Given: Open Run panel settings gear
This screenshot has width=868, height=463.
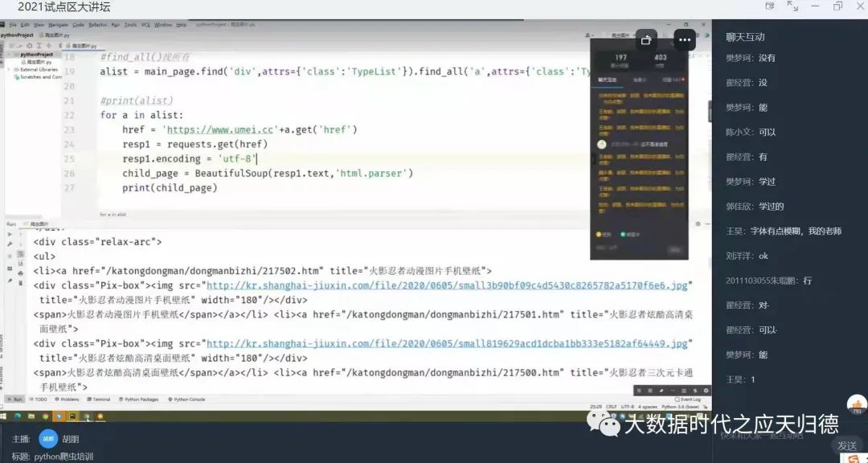Looking at the screenshot, I should pyautogui.click(x=698, y=223).
